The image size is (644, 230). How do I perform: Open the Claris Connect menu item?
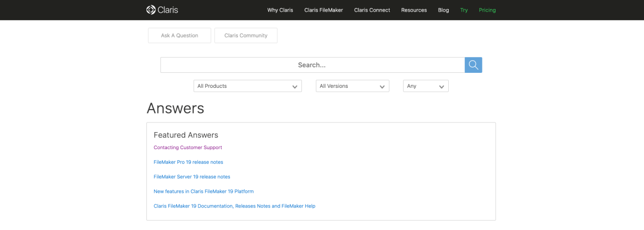(x=372, y=10)
